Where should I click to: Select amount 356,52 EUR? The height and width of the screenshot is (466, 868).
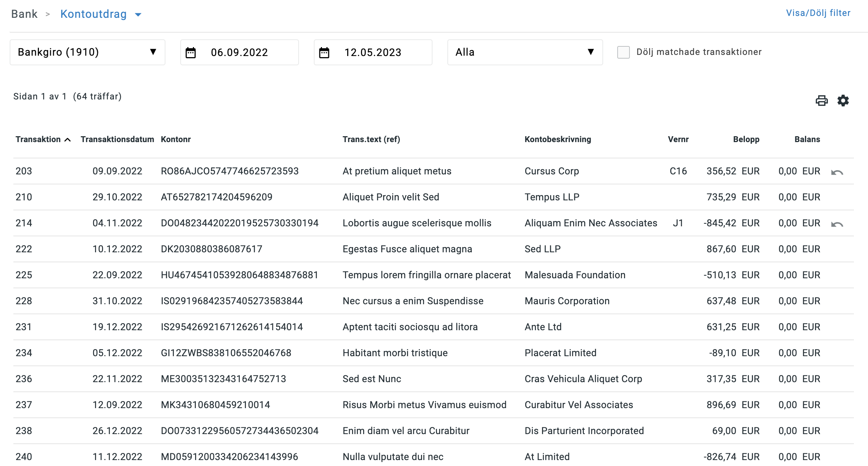(x=733, y=171)
